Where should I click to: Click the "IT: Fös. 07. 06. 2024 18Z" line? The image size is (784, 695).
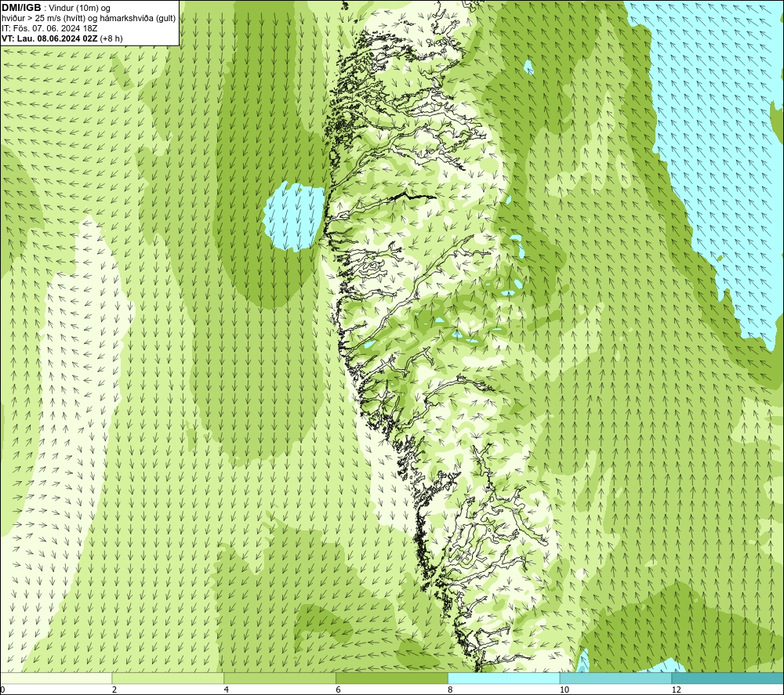pyautogui.click(x=49, y=28)
